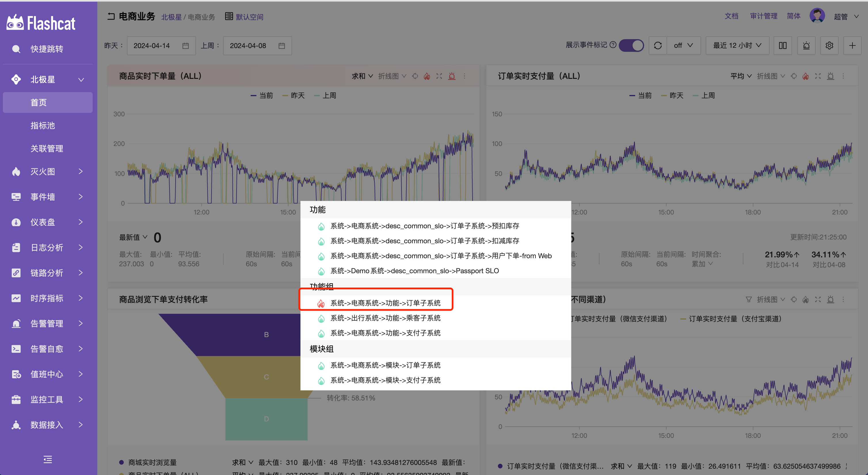The width and height of the screenshot is (868, 475).
Task: Click the fire icon on 商品实时下单量 panel
Action: pyautogui.click(x=427, y=76)
